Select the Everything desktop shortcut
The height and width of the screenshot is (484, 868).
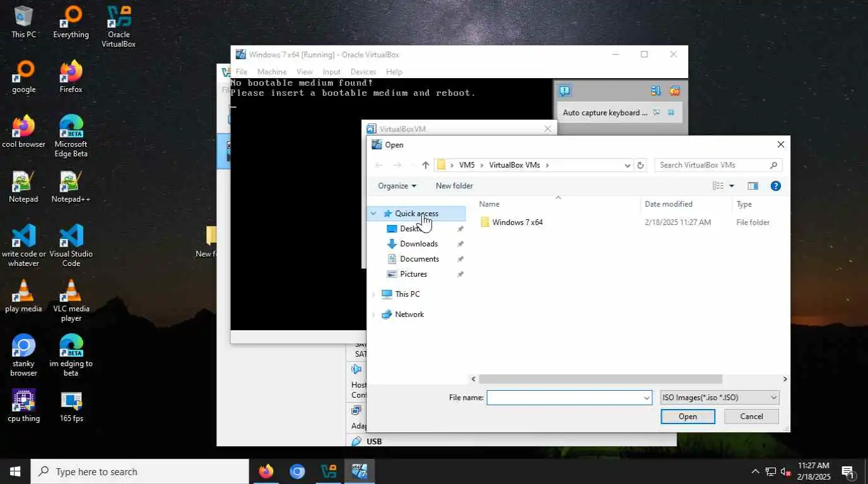(x=71, y=23)
